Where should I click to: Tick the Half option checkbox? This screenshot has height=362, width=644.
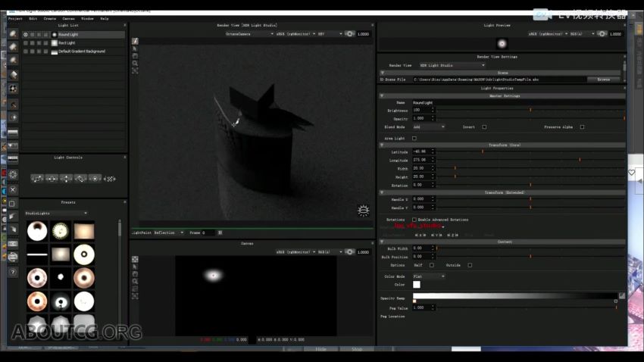[431, 266]
